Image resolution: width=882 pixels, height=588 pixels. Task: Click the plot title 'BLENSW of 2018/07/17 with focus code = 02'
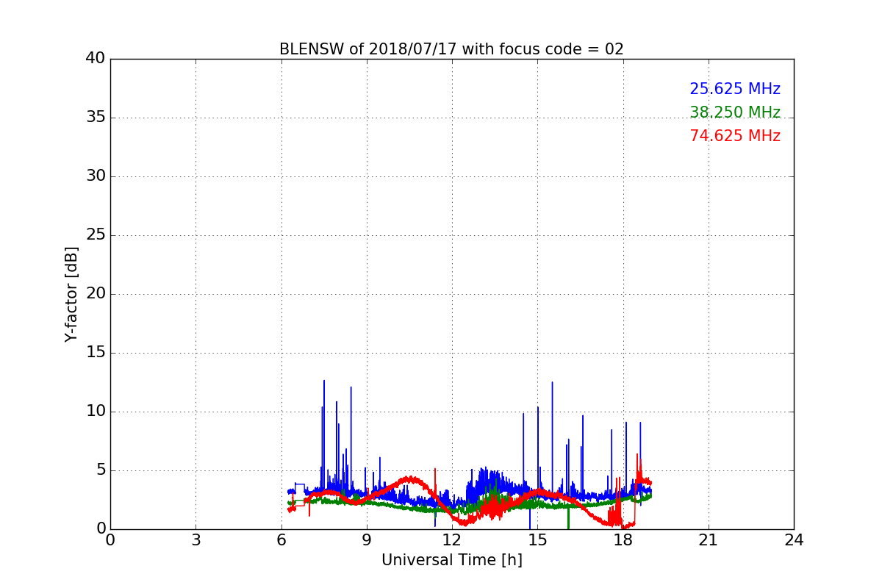(451, 49)
